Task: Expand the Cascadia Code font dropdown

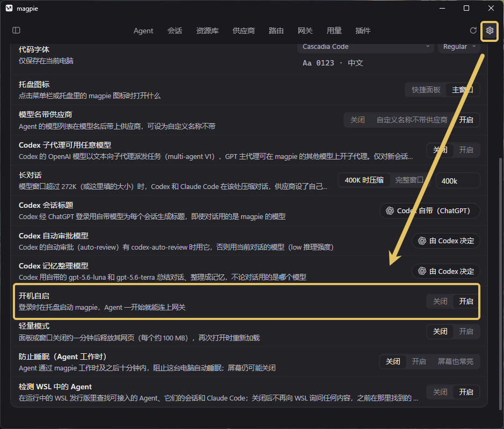Action: pos(366,47)
